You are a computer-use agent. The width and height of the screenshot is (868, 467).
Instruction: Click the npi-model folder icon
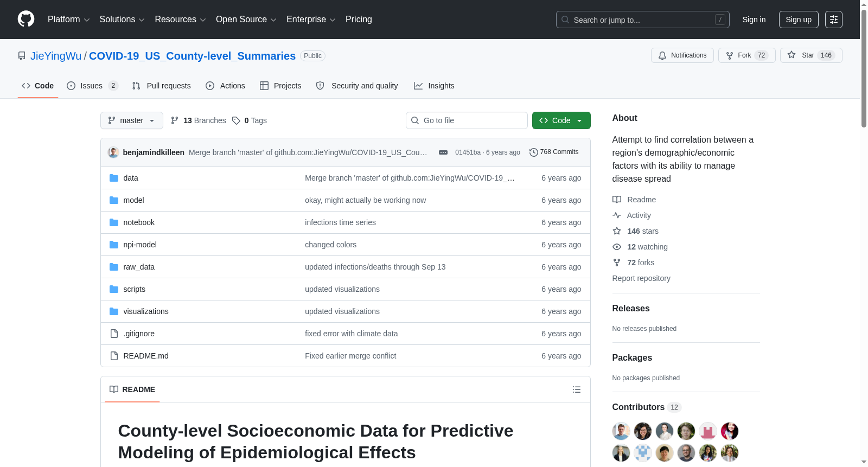(x=114, y=245)
